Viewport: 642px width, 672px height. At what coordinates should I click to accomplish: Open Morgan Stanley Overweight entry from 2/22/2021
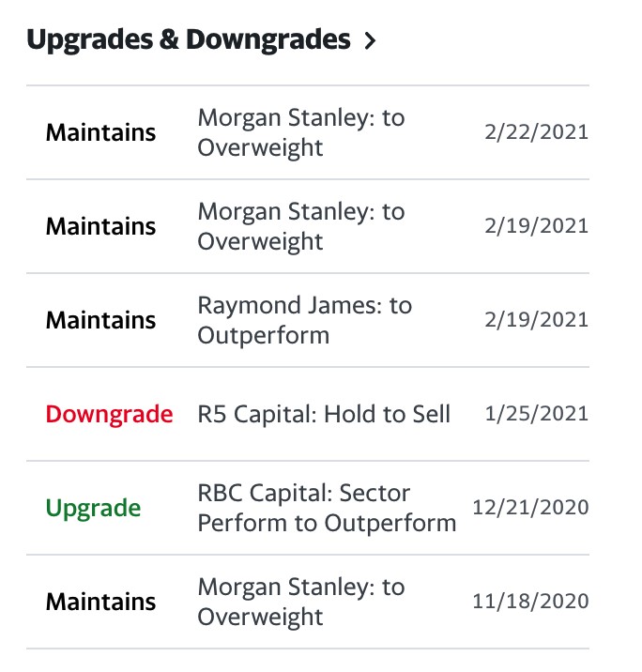(x=301, y=132)
